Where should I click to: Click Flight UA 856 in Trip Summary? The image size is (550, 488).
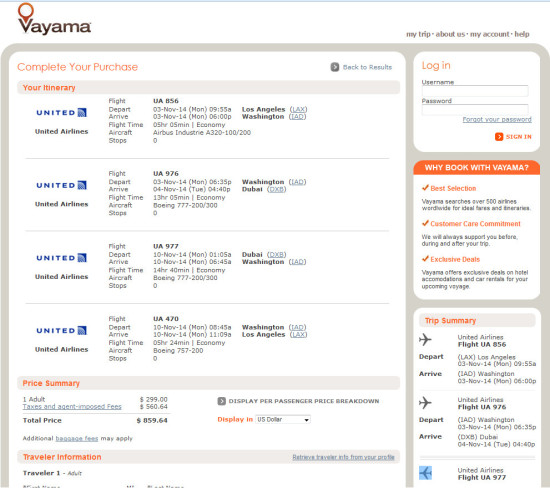pyautogui.click(x=482, y=345)
